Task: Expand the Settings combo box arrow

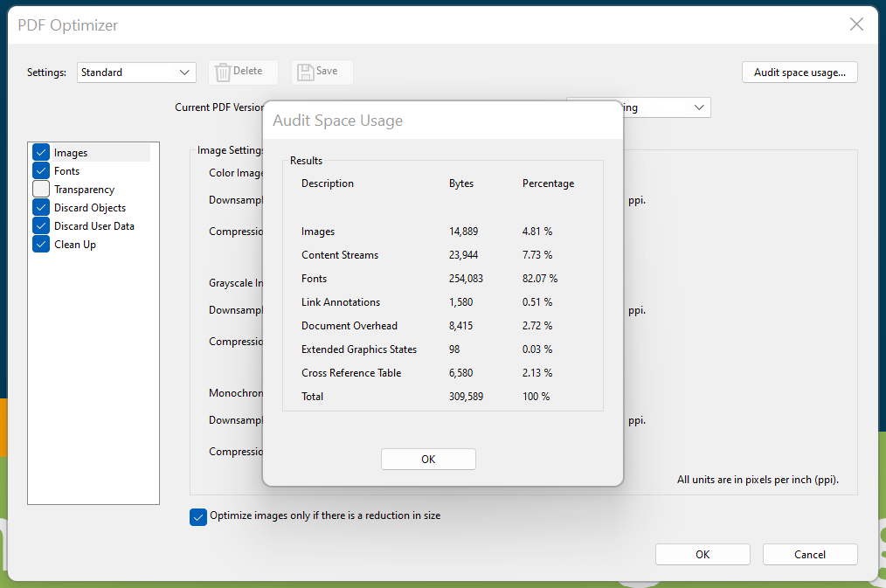Action: [185, 72]
